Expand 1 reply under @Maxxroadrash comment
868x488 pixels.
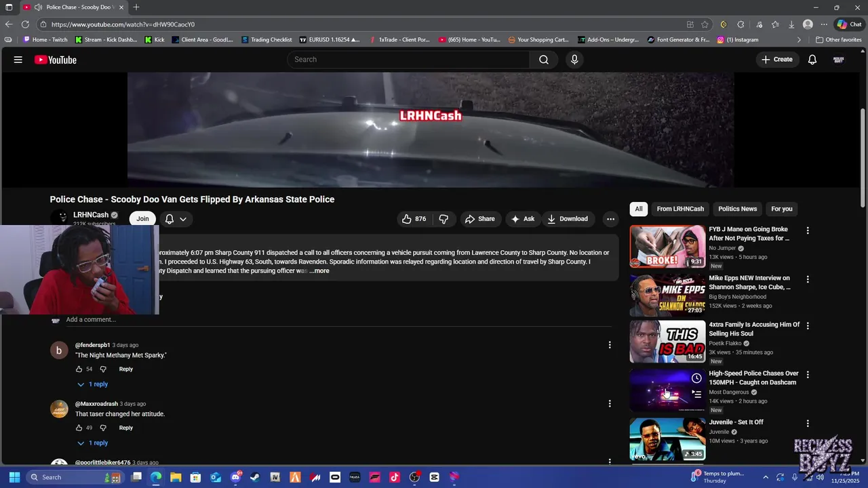pos(92,443)
